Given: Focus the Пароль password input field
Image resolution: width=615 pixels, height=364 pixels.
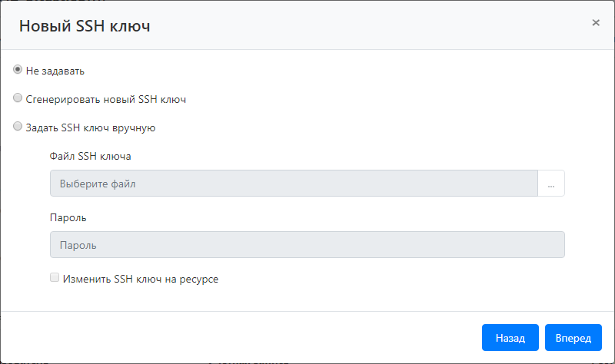Looking at the screenshot, I should tap(307, 245).
